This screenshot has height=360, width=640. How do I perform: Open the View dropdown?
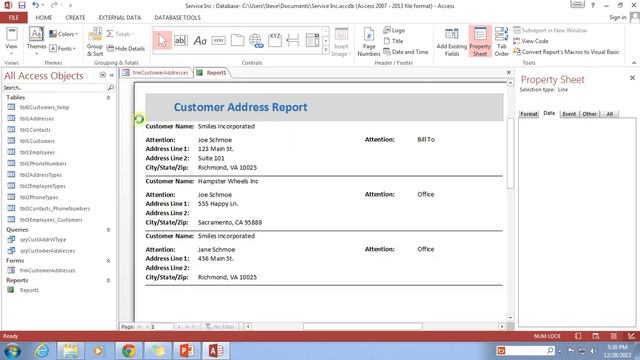pos(11,42)
